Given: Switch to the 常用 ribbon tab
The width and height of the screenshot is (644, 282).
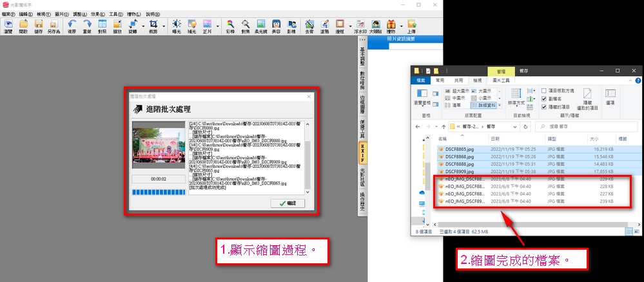Looking at the screenshot, I should coord(440,80).
